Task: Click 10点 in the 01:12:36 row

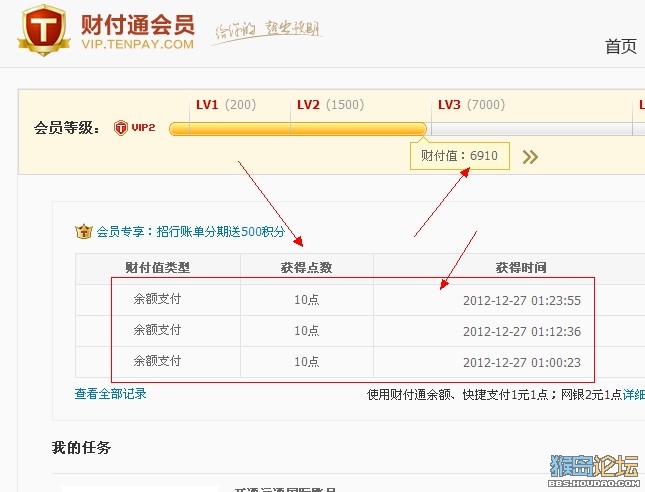Action: (x=306, y=330)
